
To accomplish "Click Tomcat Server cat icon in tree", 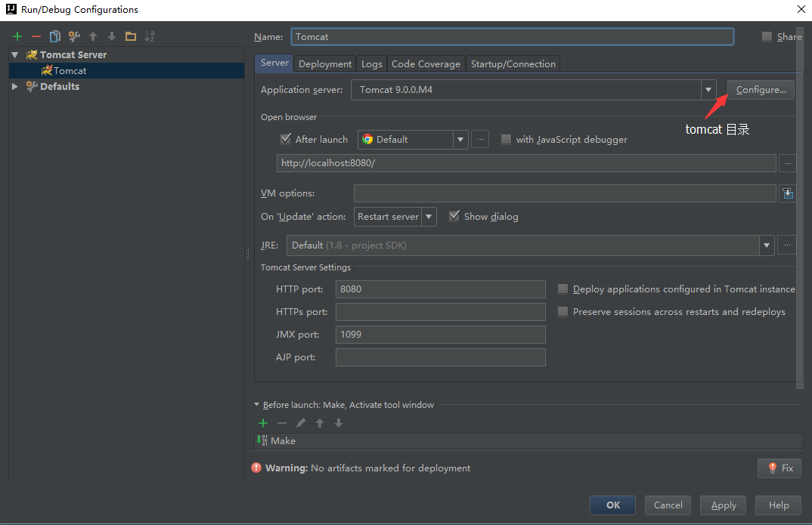I will tap(32, 55).
